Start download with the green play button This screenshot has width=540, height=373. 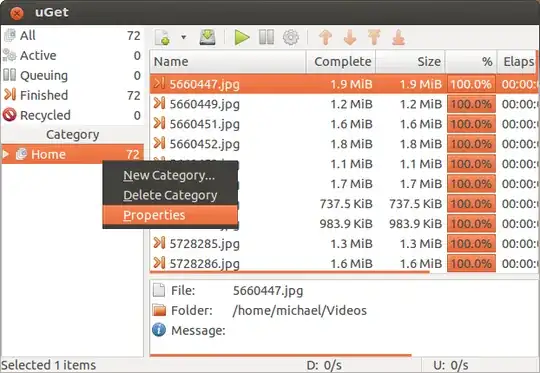click(x=242, y=37)
